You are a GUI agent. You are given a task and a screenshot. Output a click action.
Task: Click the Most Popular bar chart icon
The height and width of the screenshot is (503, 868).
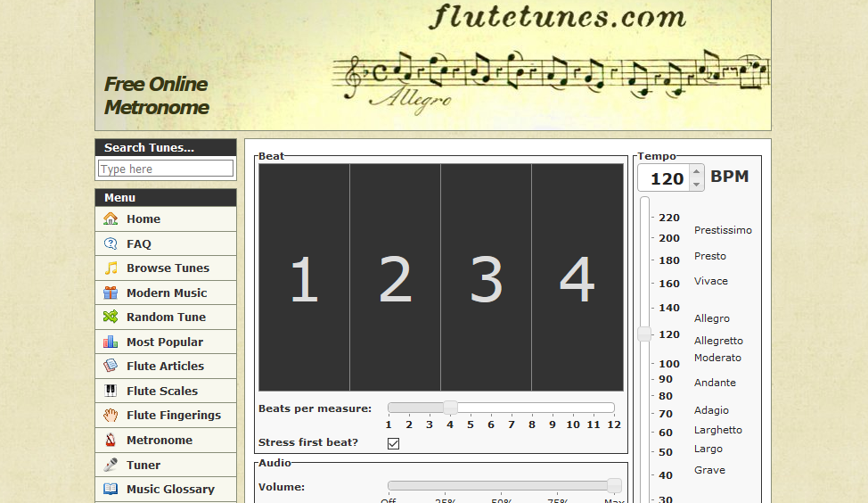[x=111, y=342]
